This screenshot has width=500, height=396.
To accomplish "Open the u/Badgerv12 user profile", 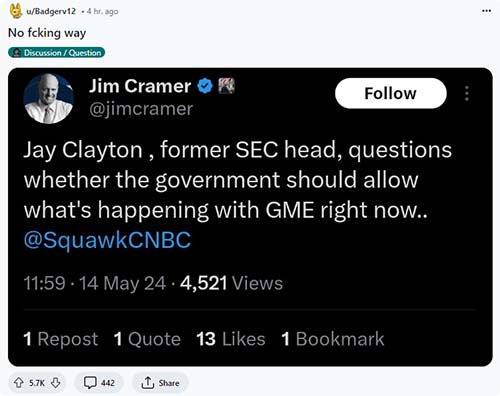I will click(x=51, y=11).
